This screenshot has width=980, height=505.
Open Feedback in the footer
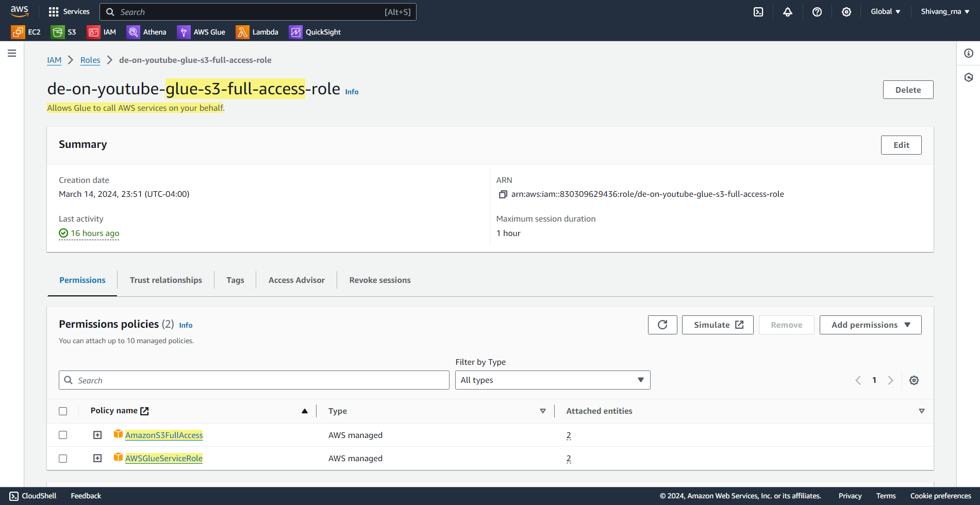[86, 496]
